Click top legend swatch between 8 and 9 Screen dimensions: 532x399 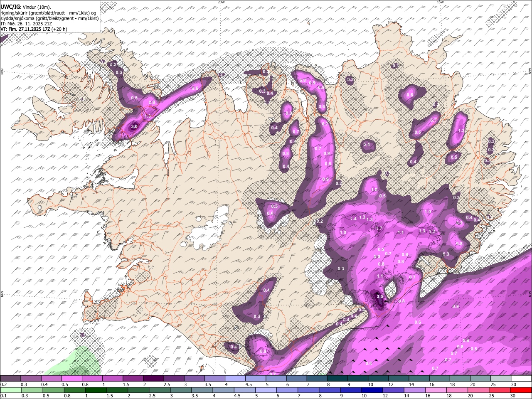click(x=337, y=378)
